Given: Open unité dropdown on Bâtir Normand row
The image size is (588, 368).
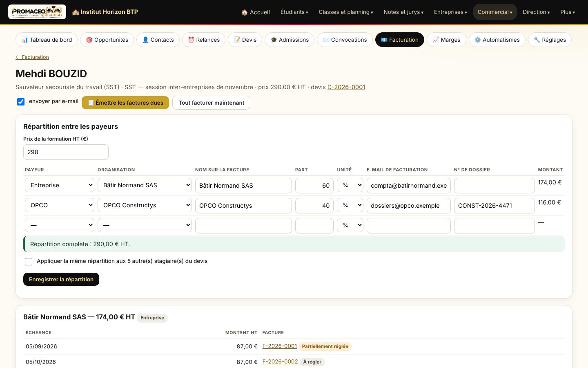Looking at the screenshot, I should 350,185.
